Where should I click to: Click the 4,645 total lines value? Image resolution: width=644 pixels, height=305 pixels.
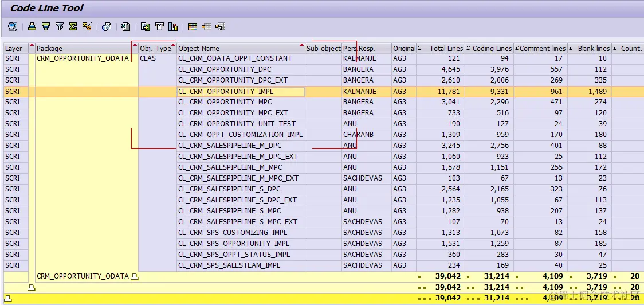pos(440,69)
